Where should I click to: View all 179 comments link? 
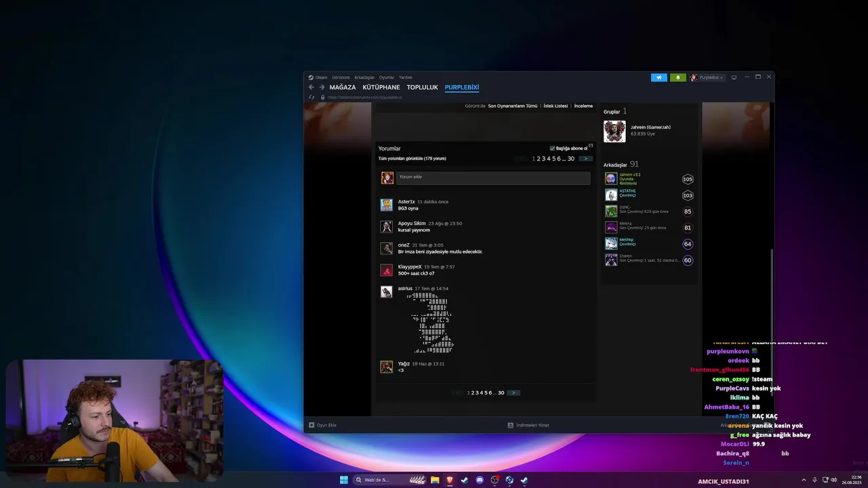(412, 159)
